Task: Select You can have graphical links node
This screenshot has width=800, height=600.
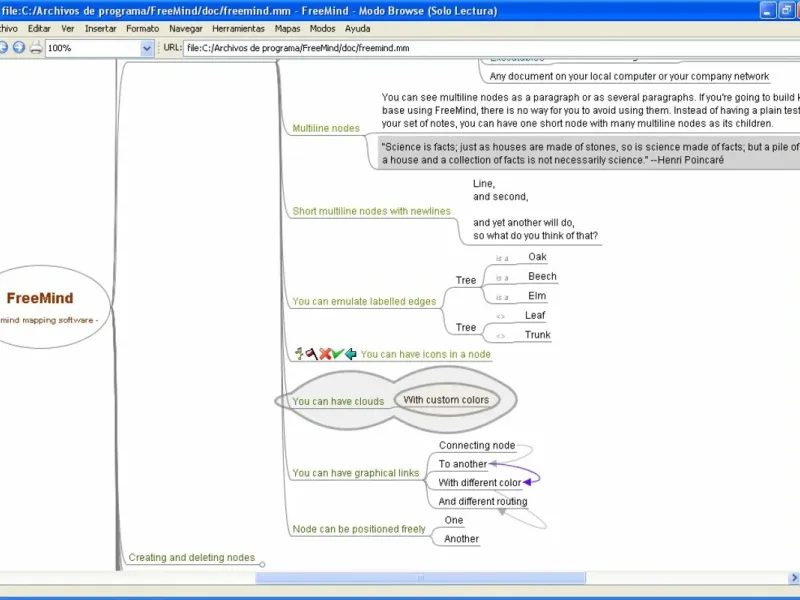Action: click(x=356, y=473)
